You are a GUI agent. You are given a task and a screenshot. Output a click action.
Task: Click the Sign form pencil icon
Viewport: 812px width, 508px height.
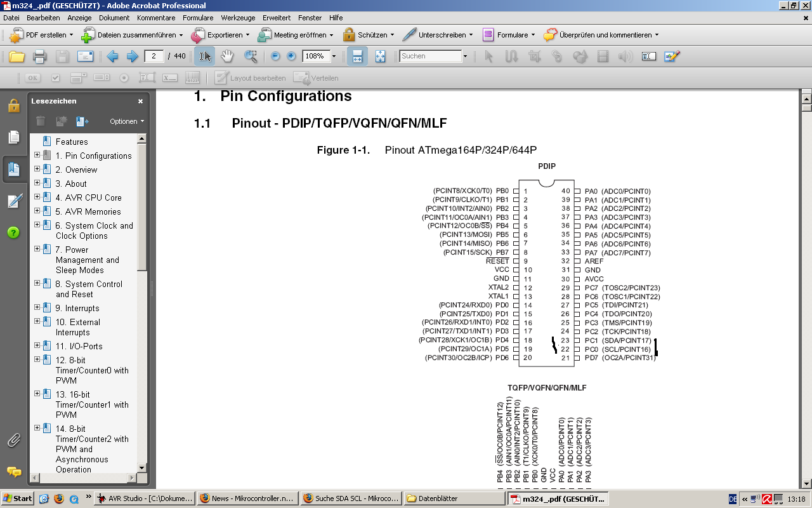[672, 57]
